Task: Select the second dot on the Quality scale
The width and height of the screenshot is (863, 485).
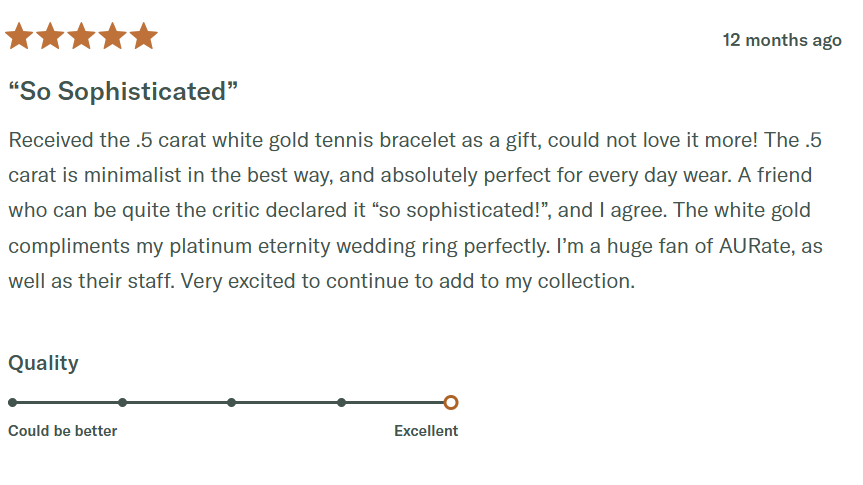Action: (122, 403)
